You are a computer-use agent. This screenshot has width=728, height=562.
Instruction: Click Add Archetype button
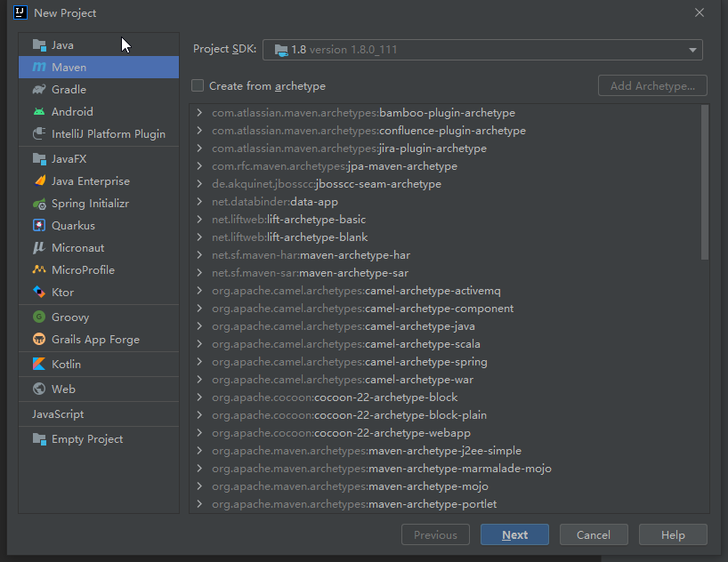[x=652, y=85]
